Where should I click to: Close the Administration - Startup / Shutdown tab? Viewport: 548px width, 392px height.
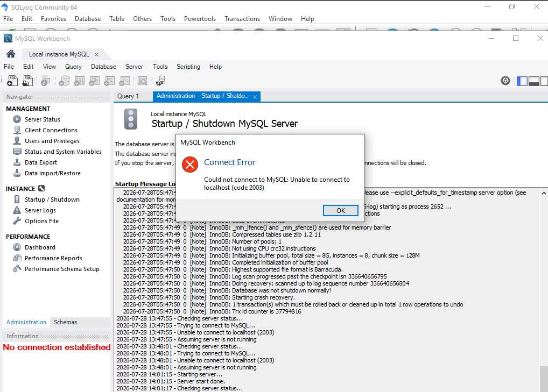pos(255,97)
